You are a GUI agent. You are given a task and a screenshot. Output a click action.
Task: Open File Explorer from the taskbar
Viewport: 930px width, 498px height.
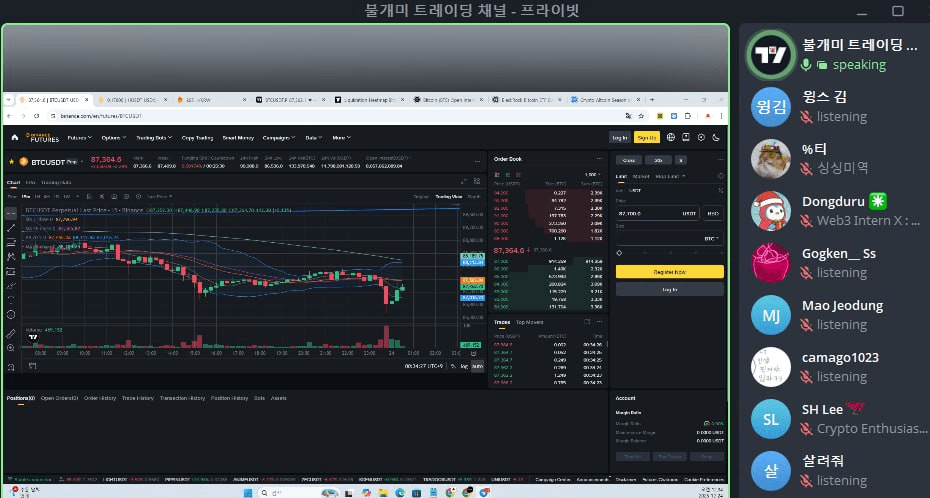coord(383,492)
